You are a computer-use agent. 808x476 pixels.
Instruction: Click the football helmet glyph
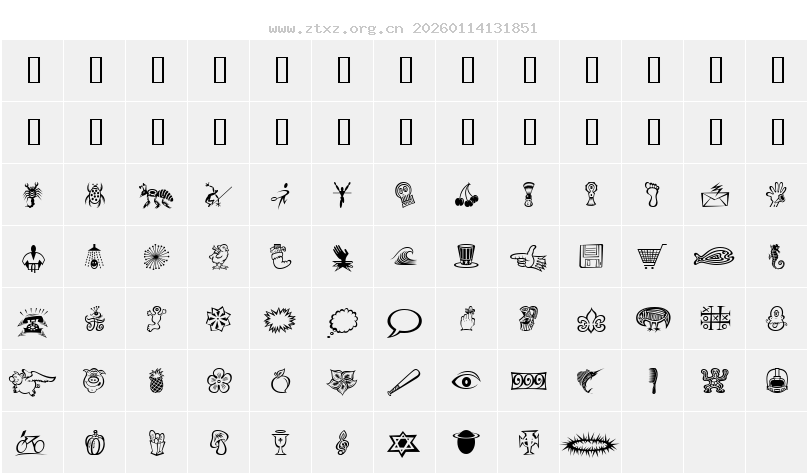pyautogui.click(x=777, y=381)
